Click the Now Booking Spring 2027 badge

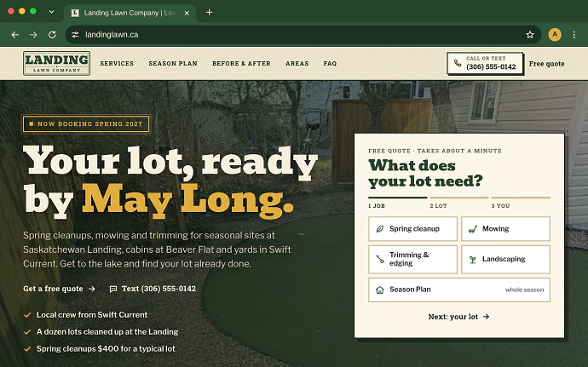[86, 123]
